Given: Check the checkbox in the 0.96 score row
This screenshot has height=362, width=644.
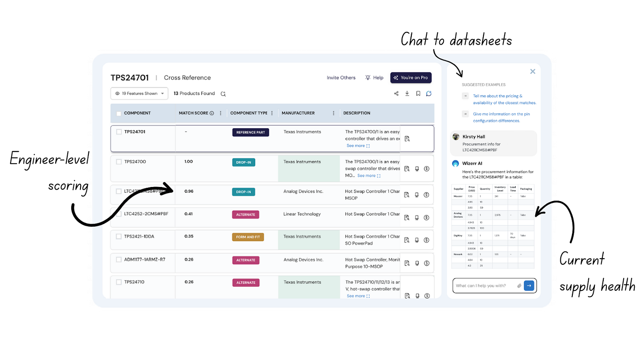Looking at the screenshot, I should [119, 191].
